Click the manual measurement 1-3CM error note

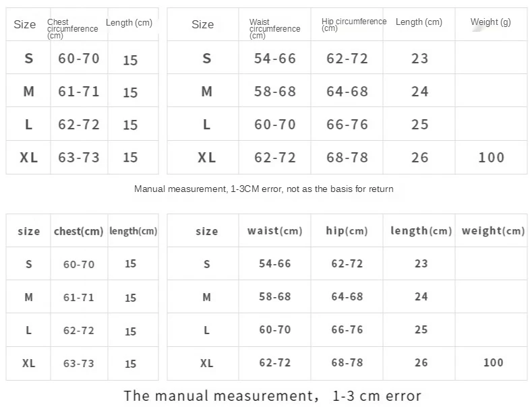[x=264, y=189]
